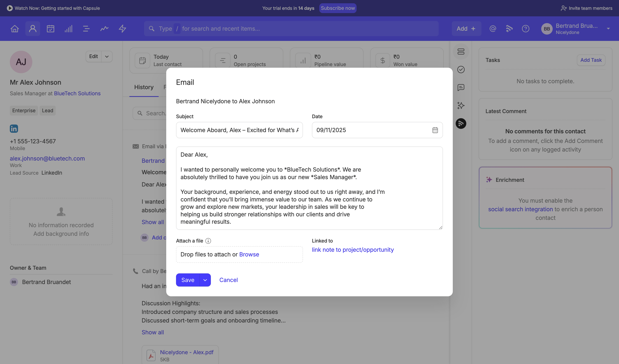Cancel the Email dialog

click(x=229, y=280)
